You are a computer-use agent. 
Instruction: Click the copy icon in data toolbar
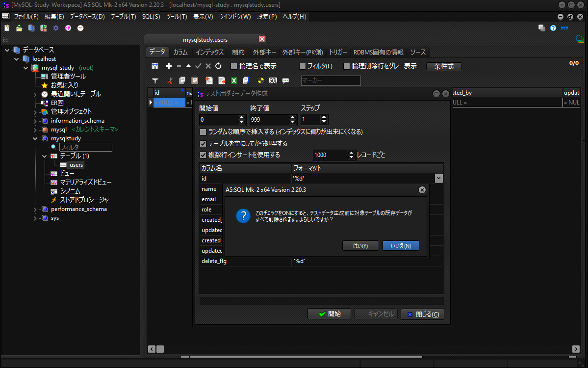point(182,80)
